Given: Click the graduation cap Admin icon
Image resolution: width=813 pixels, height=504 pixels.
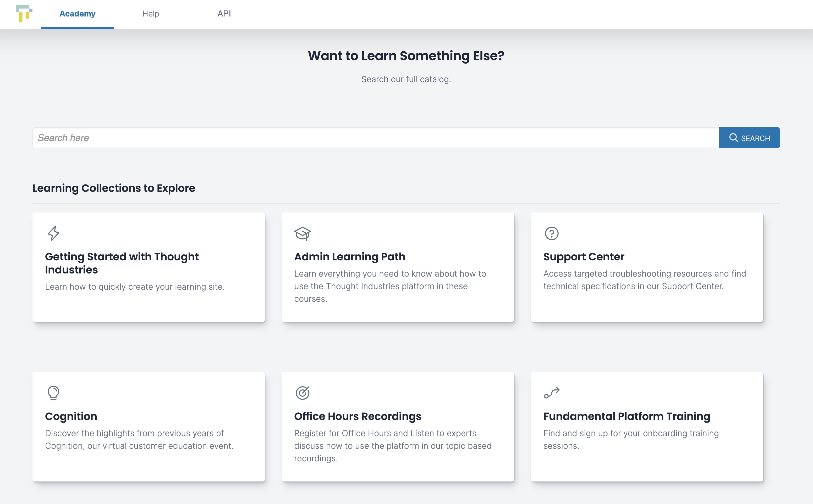Looking at the screenshot, I should (x=303, y=233).
